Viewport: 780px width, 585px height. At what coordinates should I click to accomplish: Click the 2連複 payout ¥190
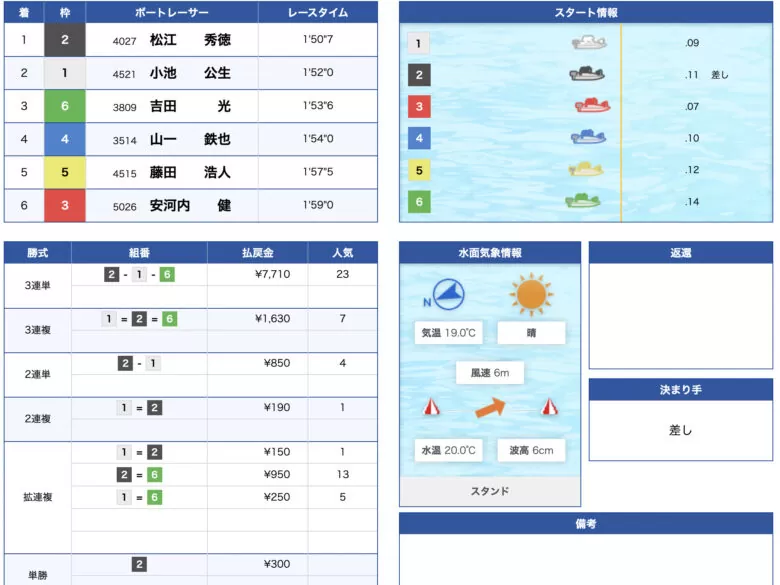pyautogui.click(x=277, y=407)
